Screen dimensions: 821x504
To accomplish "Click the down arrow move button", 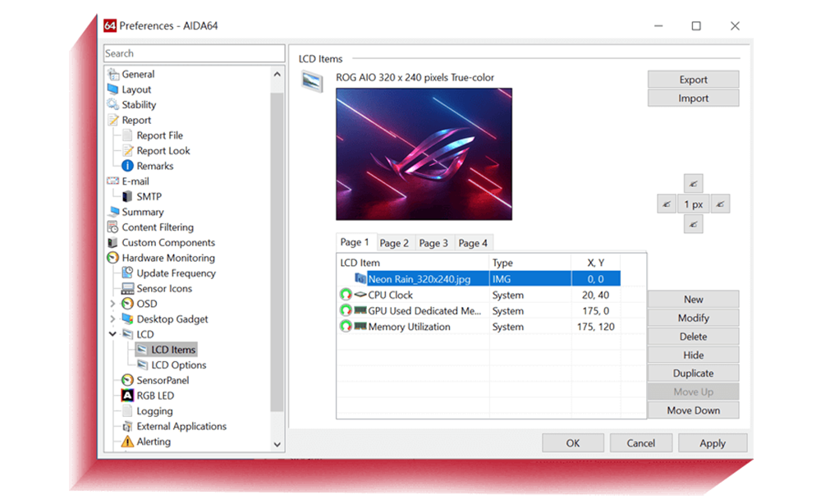I will pyautogui.click(x=693, y=224).
